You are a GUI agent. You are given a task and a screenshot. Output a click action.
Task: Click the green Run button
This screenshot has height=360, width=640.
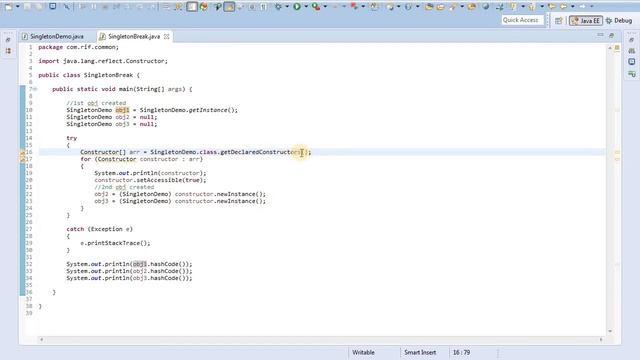tap(297, 7)
